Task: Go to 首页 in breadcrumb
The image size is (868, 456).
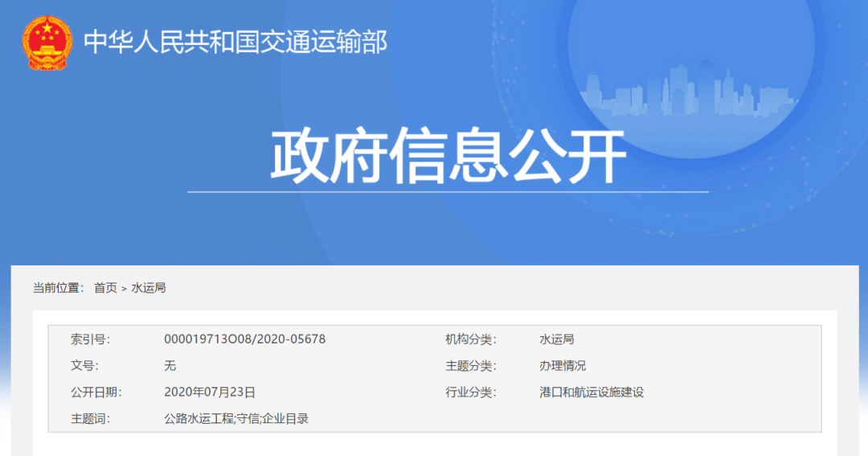Action: tap(106, 288)
